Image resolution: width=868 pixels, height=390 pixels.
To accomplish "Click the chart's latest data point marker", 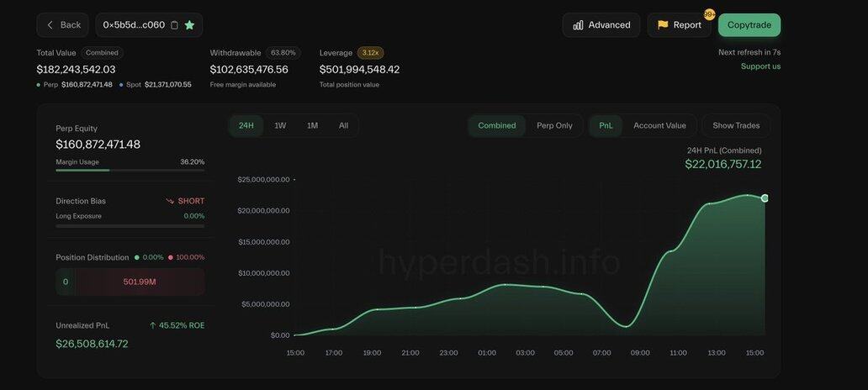I will (765, 198).
